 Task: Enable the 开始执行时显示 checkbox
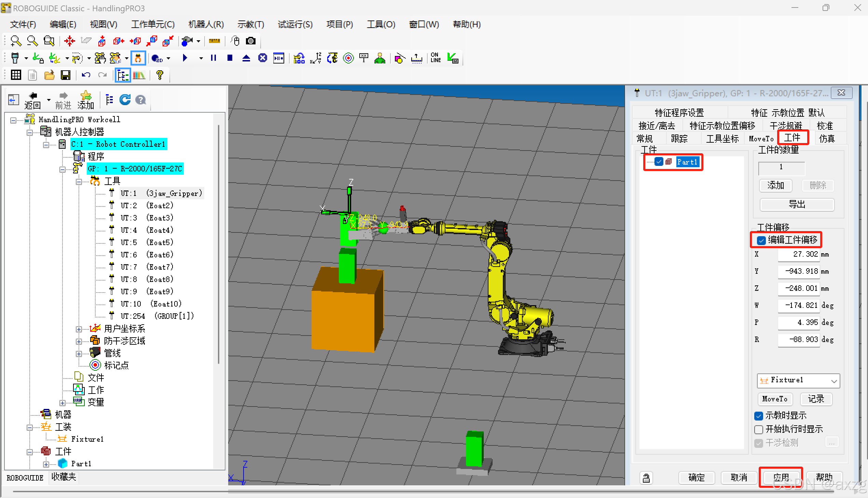759,430
